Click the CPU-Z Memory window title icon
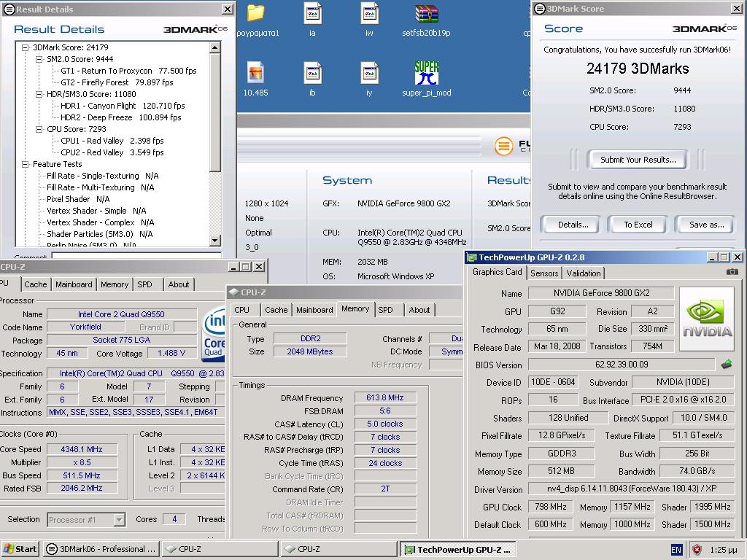 pyautogui.click(x=233, y=292)
